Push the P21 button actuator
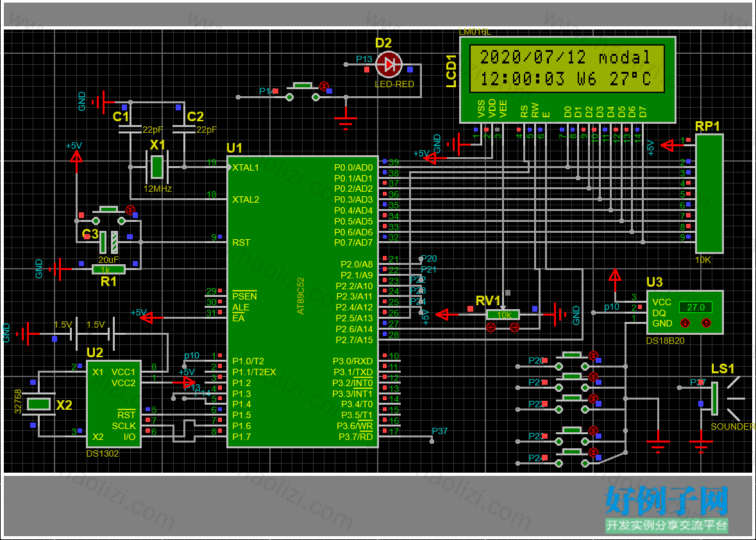This screenshot has width=756, height=540. click(x=571, y=376)
